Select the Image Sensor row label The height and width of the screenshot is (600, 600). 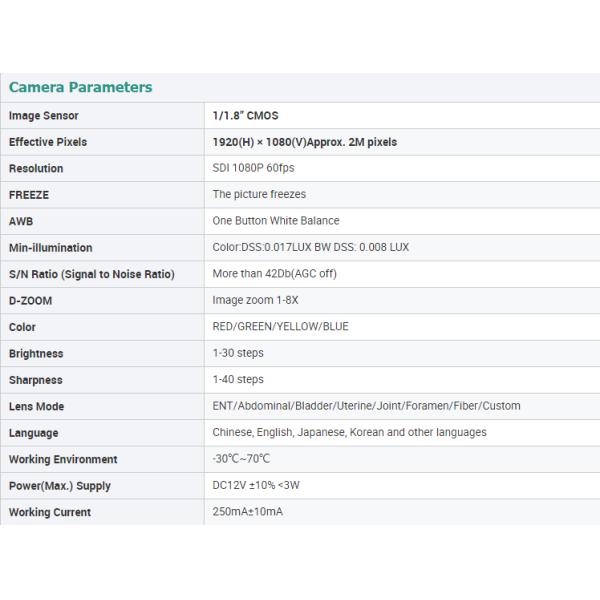point(44,116)
